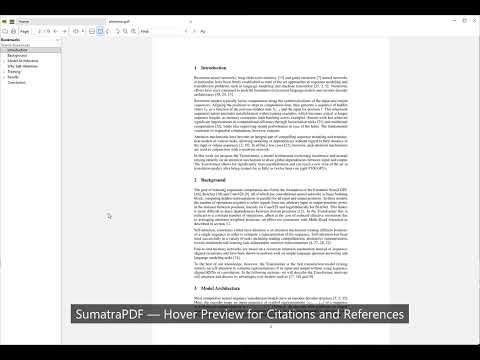Select the attention.pdf document tab
The height and width of the screenshot is (360, 480).
click(150, 21)
